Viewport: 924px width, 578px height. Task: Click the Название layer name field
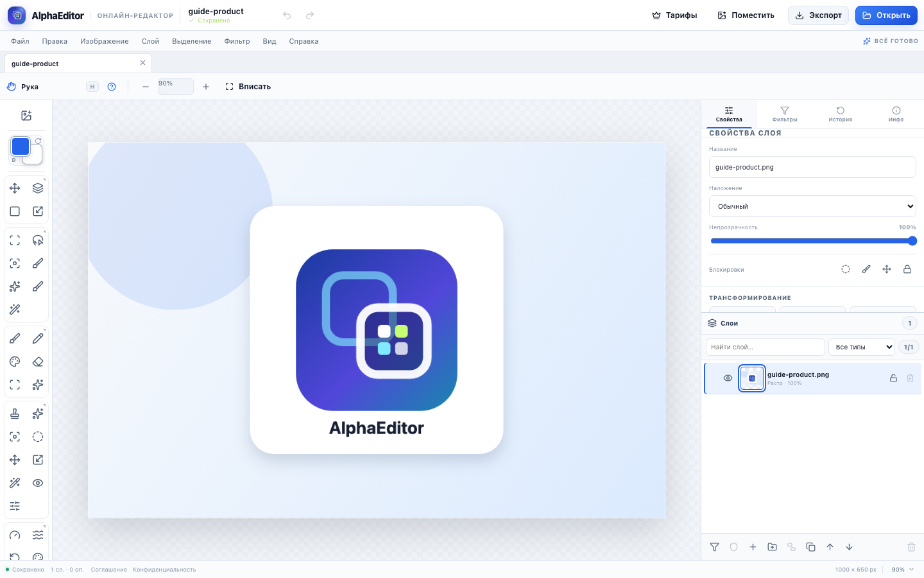812,167
